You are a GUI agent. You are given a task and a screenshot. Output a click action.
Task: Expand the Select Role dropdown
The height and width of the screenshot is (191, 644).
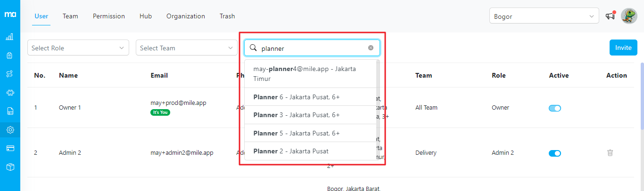tap(78, 48)
